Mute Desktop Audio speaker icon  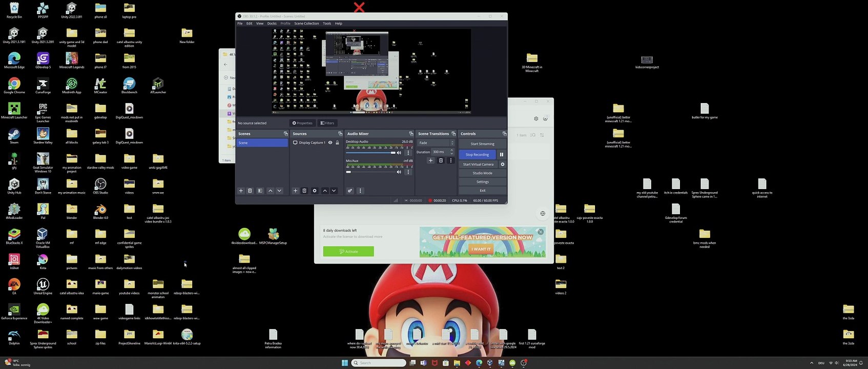399,153
